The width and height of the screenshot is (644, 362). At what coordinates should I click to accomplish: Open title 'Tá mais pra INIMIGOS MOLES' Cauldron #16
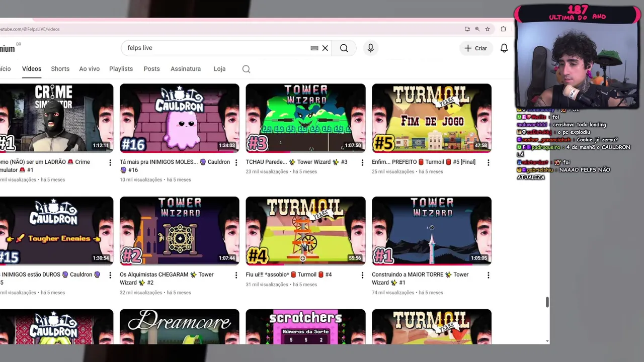coord(175,166)
